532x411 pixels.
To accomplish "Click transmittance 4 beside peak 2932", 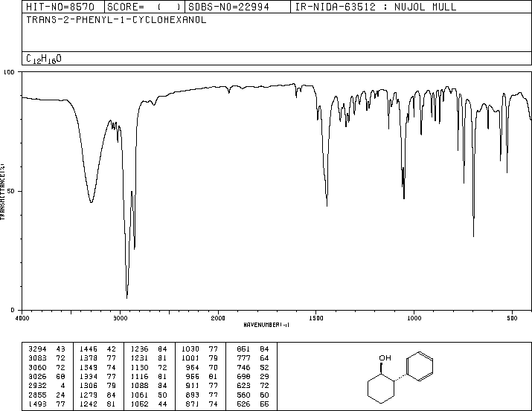I will click(63, 386).
